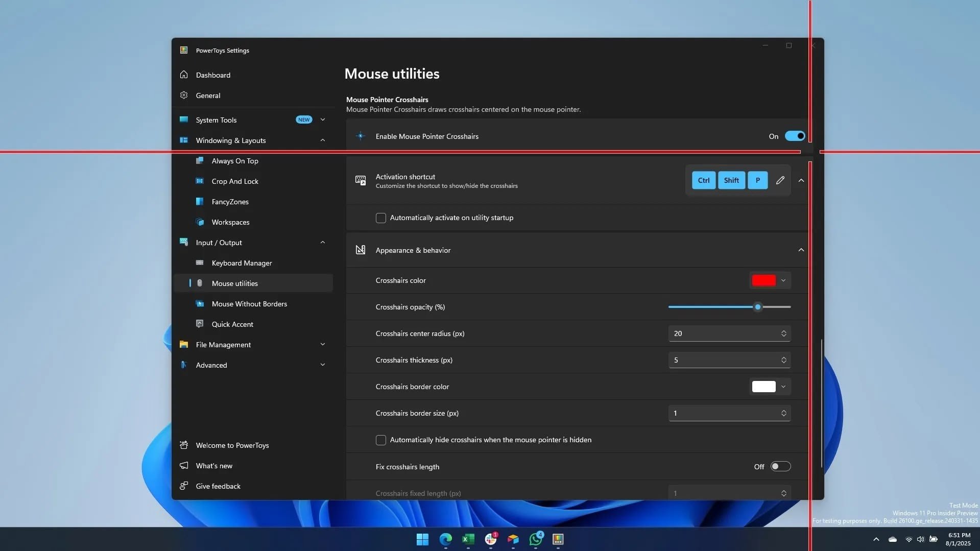Open the What's new page

[x=214, y=466]
